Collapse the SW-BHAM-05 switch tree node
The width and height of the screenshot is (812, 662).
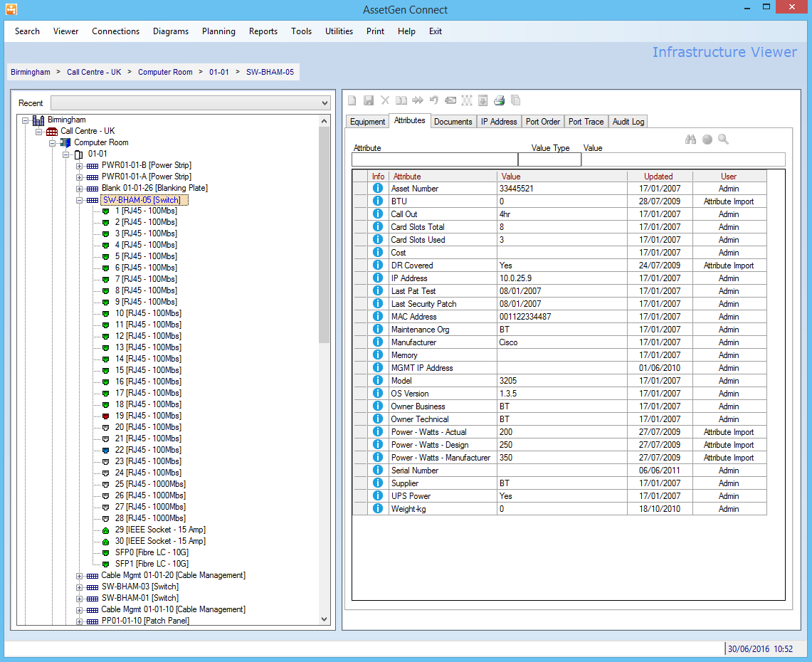[79, 199]
